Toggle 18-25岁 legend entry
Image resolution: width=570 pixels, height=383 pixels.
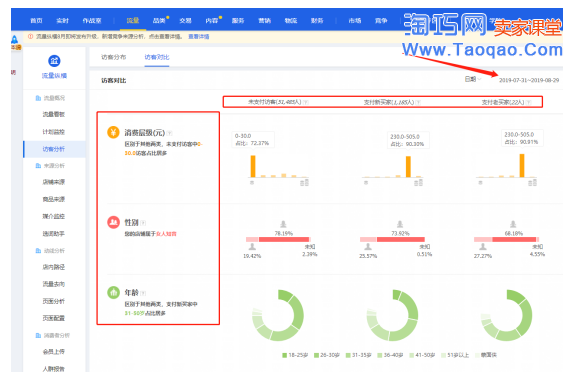pyautogui.click(x=295, y=355)
